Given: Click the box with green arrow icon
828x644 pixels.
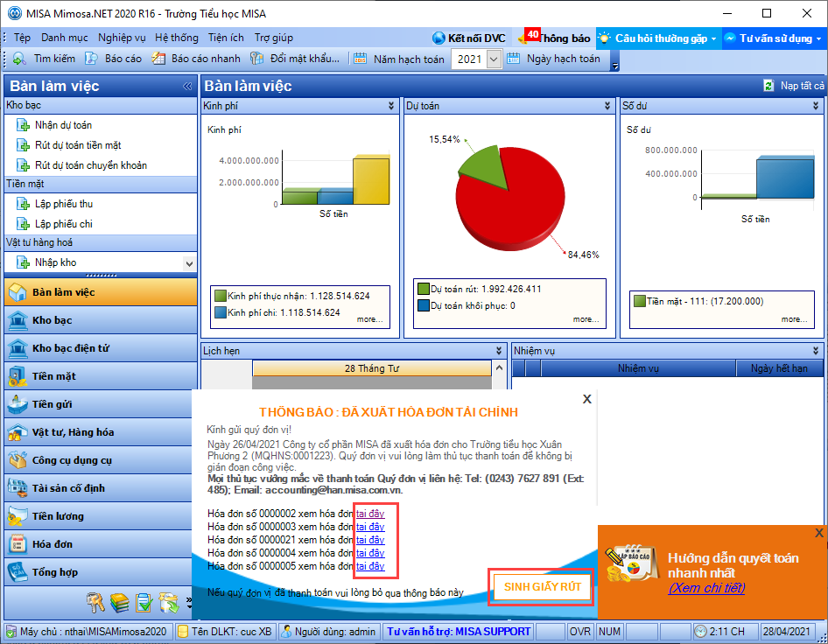Looking at the screenshot, I should 169,602.
